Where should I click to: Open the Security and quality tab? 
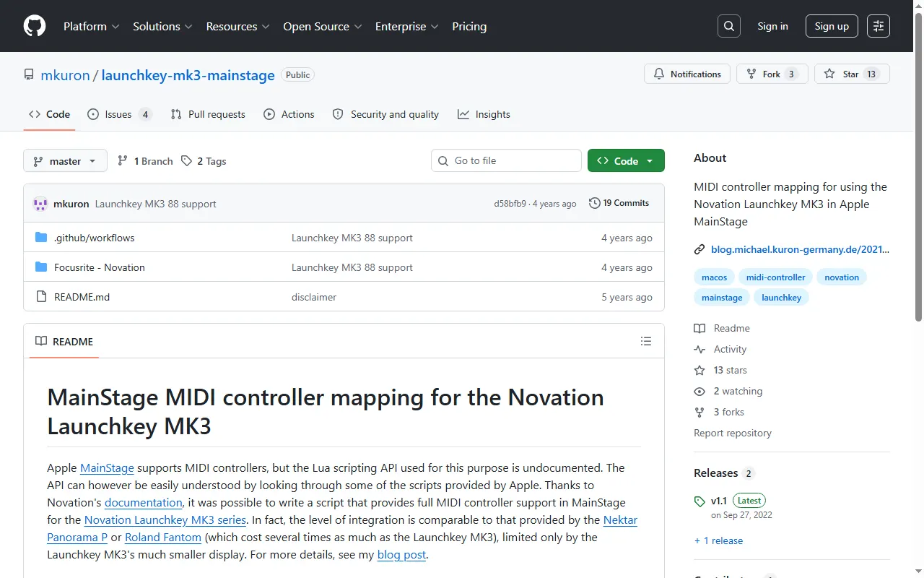[x=385, y=114]
